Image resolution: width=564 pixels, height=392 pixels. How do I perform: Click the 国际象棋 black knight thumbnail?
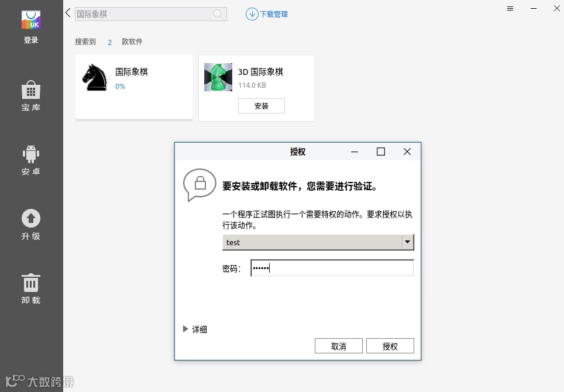pyautogui.click(x=95, y=77)
